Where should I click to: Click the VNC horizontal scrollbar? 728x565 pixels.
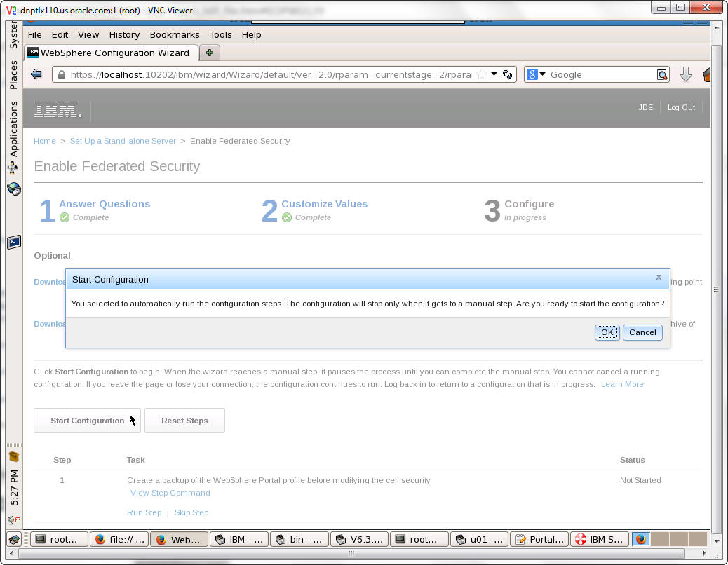[x=351, y=553]
